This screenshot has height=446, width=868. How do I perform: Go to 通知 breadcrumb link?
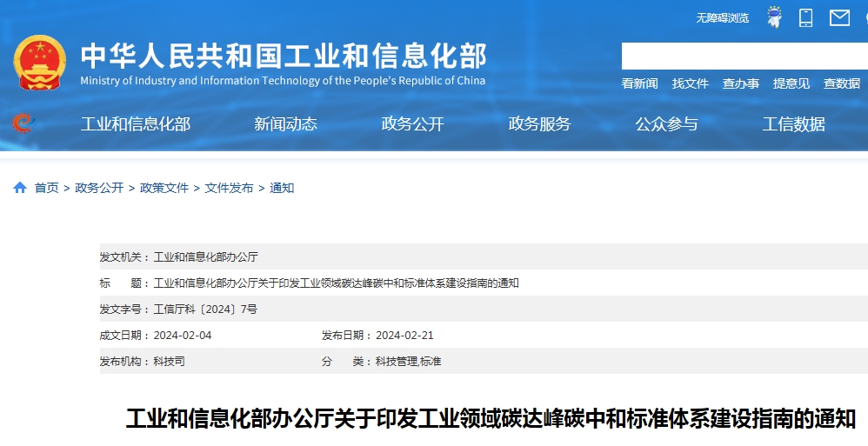[282, 188]
